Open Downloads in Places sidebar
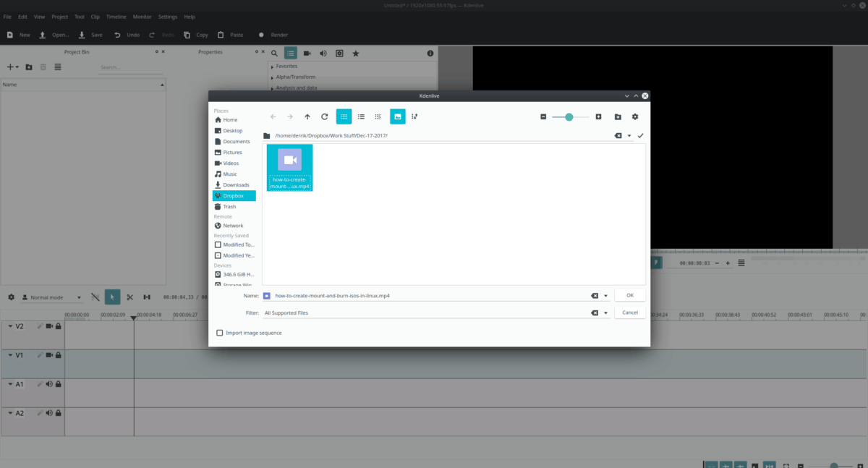Screen dimensions: 868x468 pyautogui.click(x=234, y=185)
